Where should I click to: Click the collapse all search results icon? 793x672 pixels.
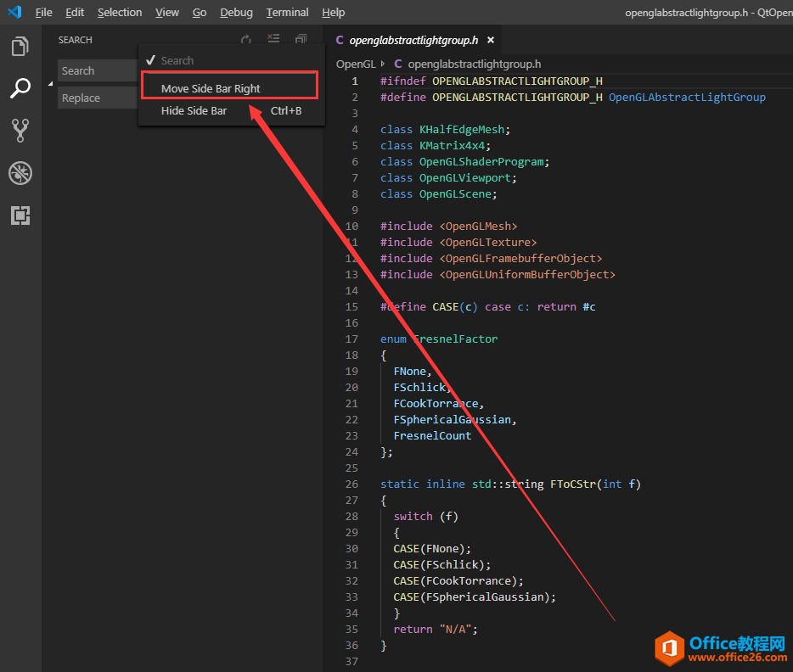tap(301, 40)
